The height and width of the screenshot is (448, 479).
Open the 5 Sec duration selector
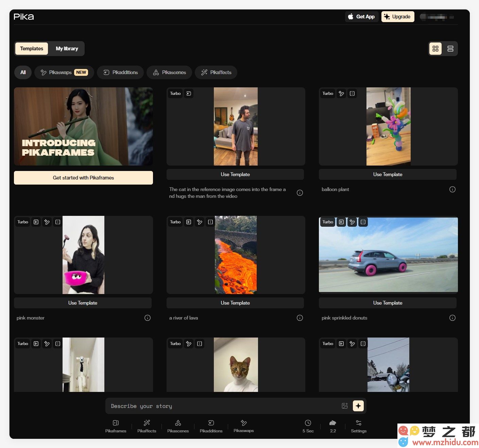coord(308,426)
